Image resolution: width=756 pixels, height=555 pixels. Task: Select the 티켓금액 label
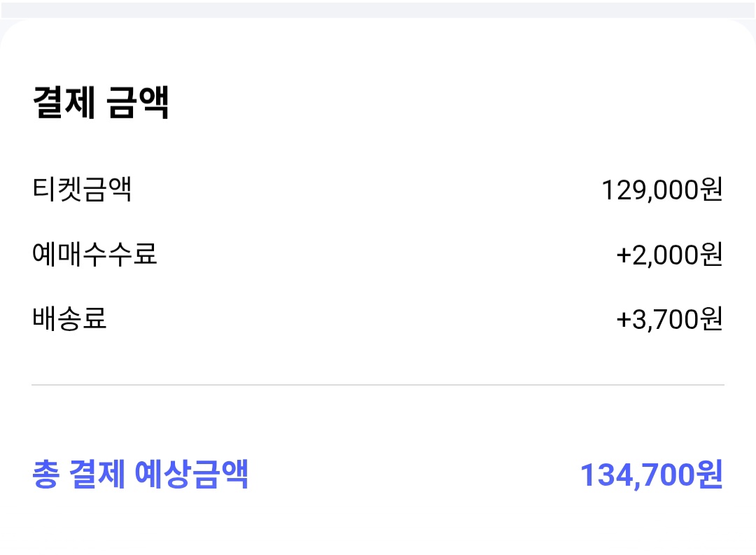click(82, 190)
